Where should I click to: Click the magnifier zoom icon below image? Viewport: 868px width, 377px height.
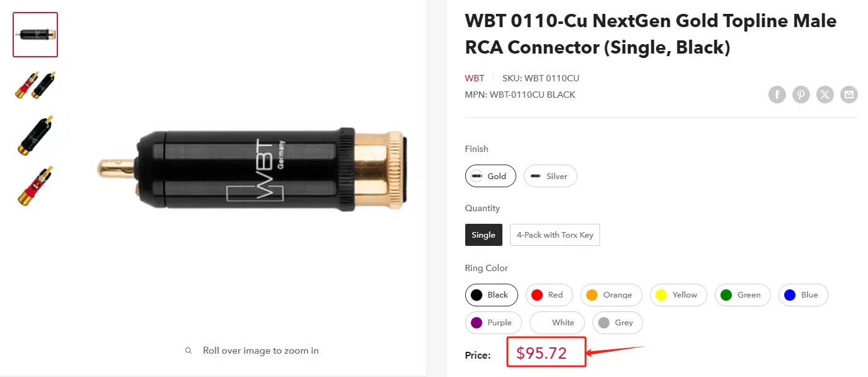tap(188, 351)
